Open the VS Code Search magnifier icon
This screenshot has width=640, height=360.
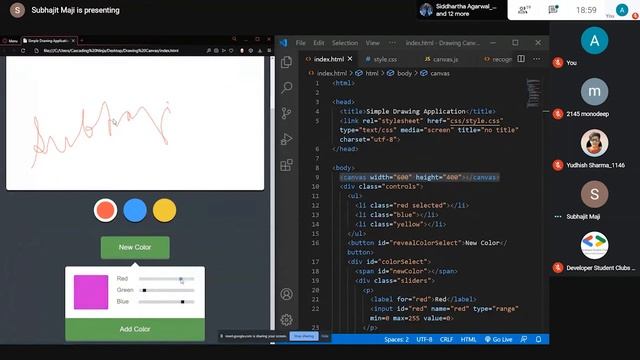287,87
